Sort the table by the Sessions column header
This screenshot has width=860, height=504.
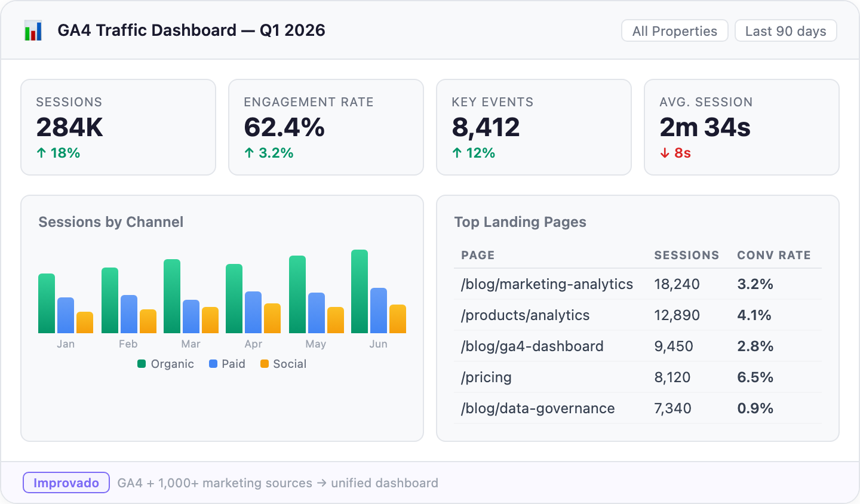[x=686, y=255]
